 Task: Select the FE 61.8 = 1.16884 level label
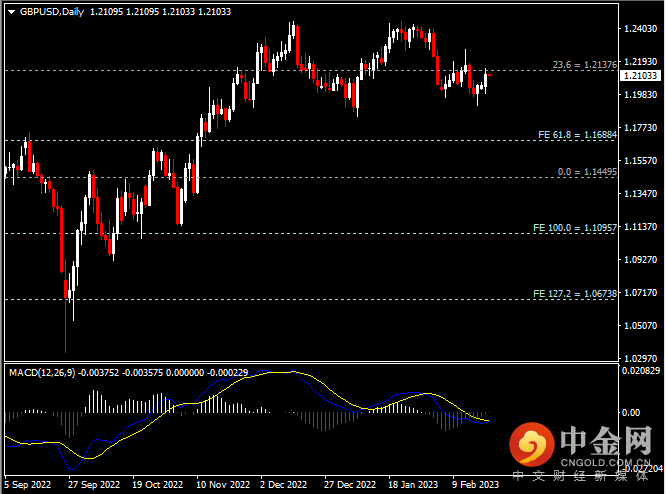pos(576,134)
